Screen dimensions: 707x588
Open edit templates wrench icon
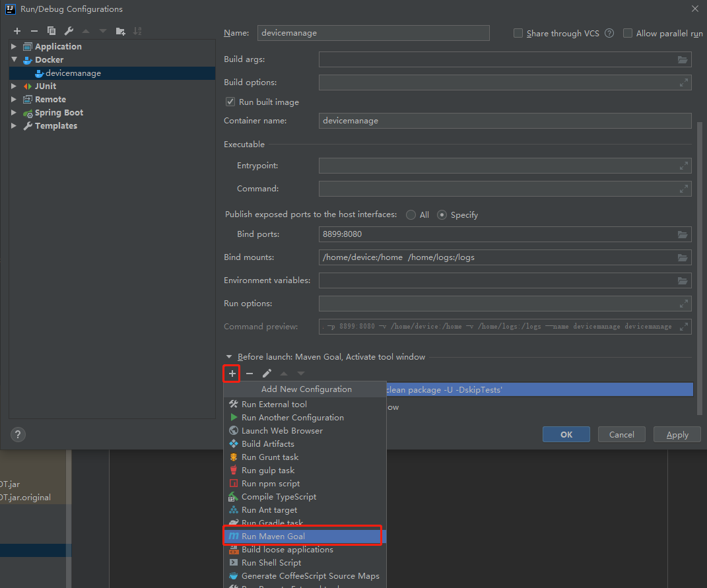(69, 31)
